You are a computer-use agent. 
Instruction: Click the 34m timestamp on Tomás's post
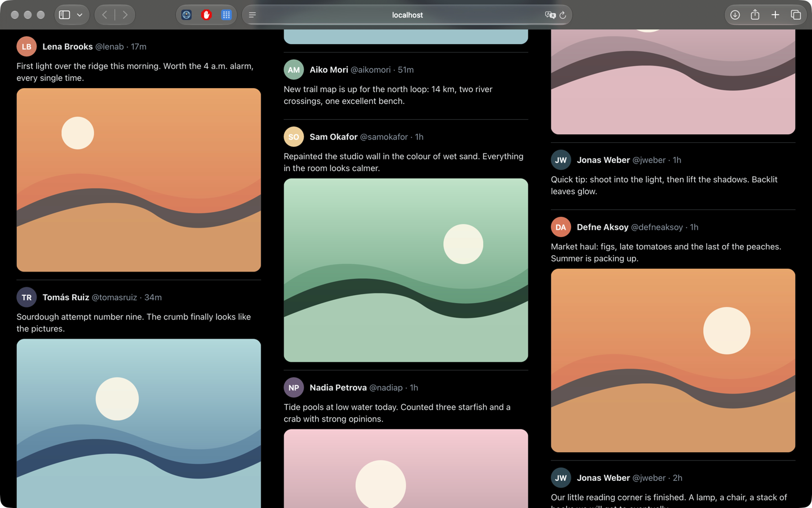click(153, 297)
